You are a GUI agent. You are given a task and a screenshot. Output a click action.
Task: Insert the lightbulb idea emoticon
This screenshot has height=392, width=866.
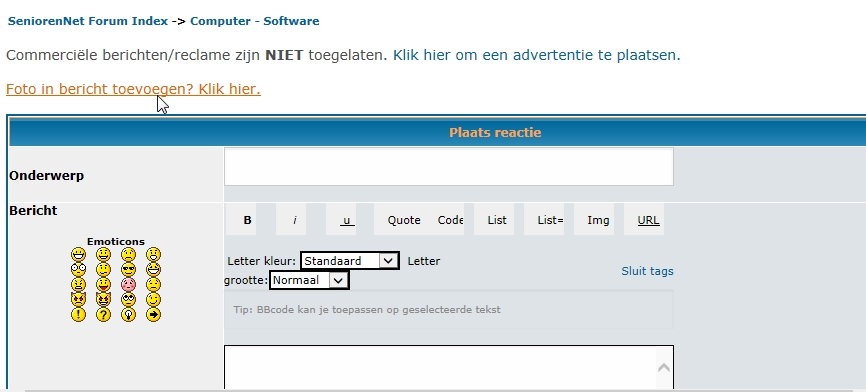(x=129, y=315)
